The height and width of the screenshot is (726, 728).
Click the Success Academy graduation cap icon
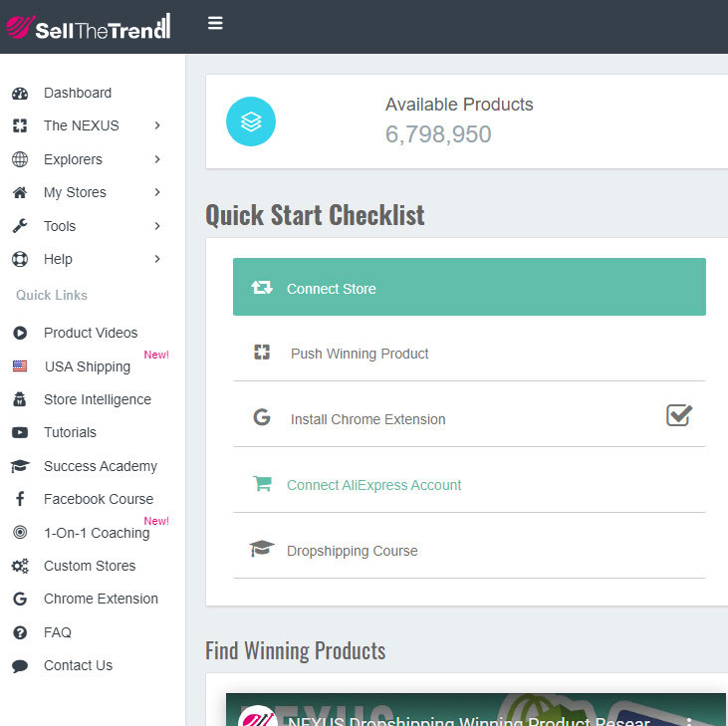click(x=20, y=466)
